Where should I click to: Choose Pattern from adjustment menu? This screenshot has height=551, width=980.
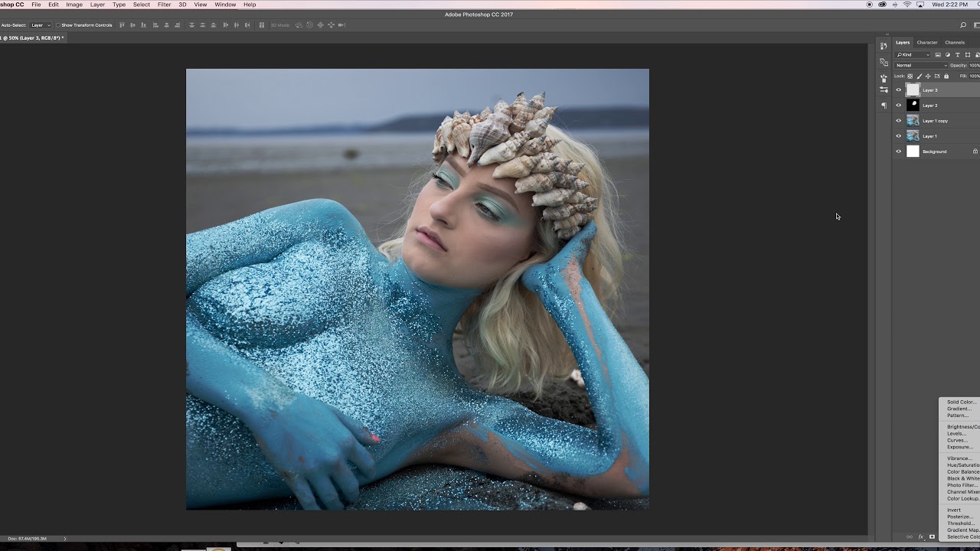(x=958, y=416)
